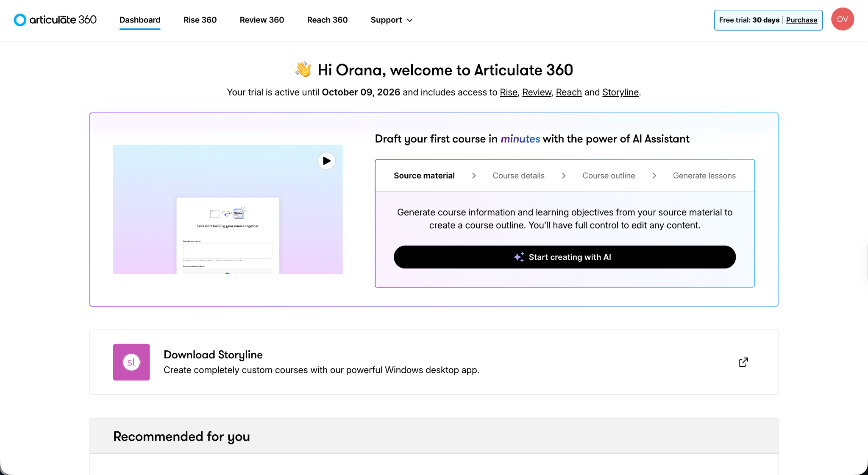Click the Storyline sl app icon
Screen dimensions: 868x475
click(131, 362)
